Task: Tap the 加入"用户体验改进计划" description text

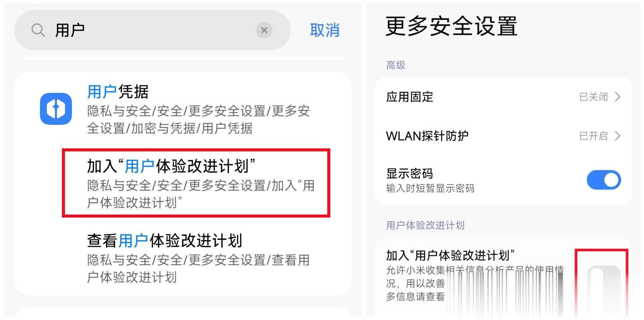Action: tap(475, 283)
